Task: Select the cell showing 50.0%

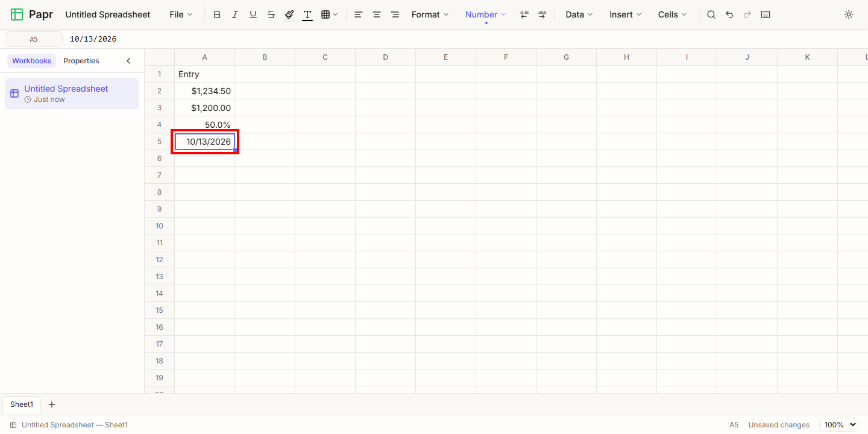Action: point(205,125)
